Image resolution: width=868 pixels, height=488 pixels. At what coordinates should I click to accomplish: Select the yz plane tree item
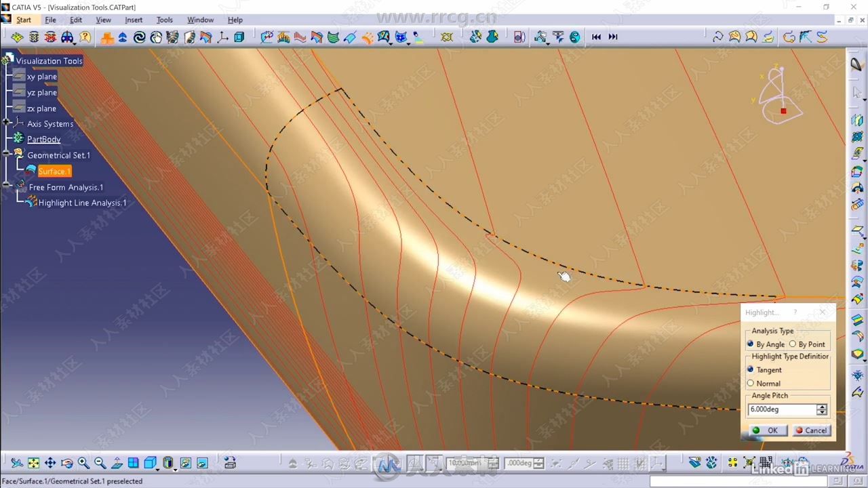click(x=41, y=92)
